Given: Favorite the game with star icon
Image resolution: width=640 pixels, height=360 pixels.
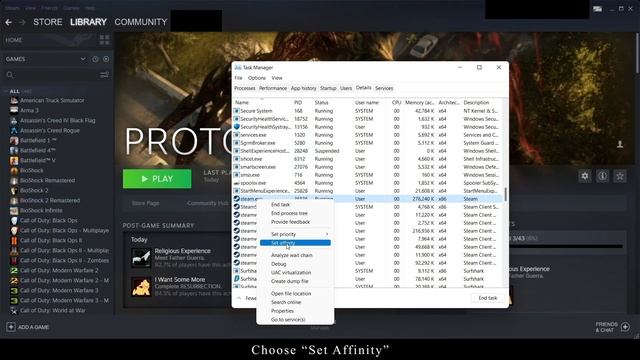Looking at the screenshot, I should tap(620, 176).
